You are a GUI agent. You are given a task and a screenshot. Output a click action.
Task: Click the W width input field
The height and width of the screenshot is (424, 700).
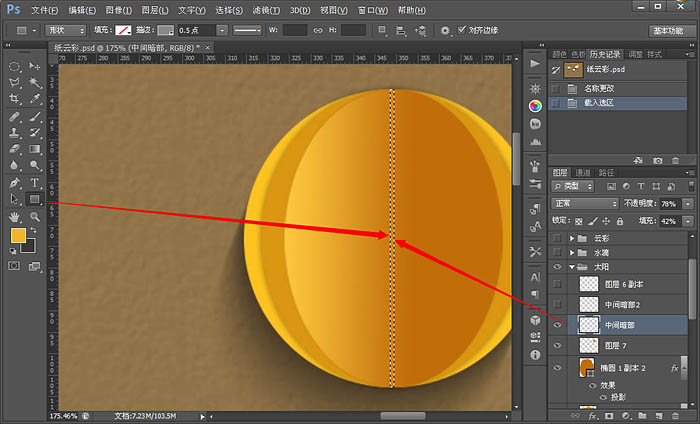coord(295,30)
